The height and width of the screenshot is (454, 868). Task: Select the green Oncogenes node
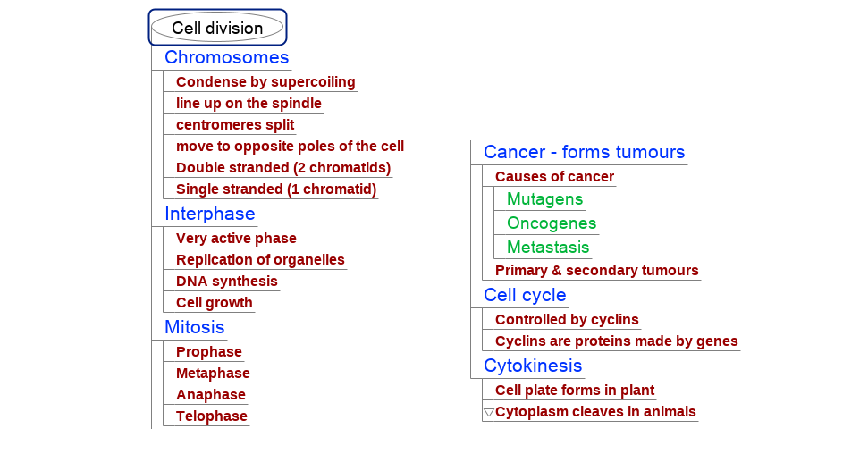552,223
